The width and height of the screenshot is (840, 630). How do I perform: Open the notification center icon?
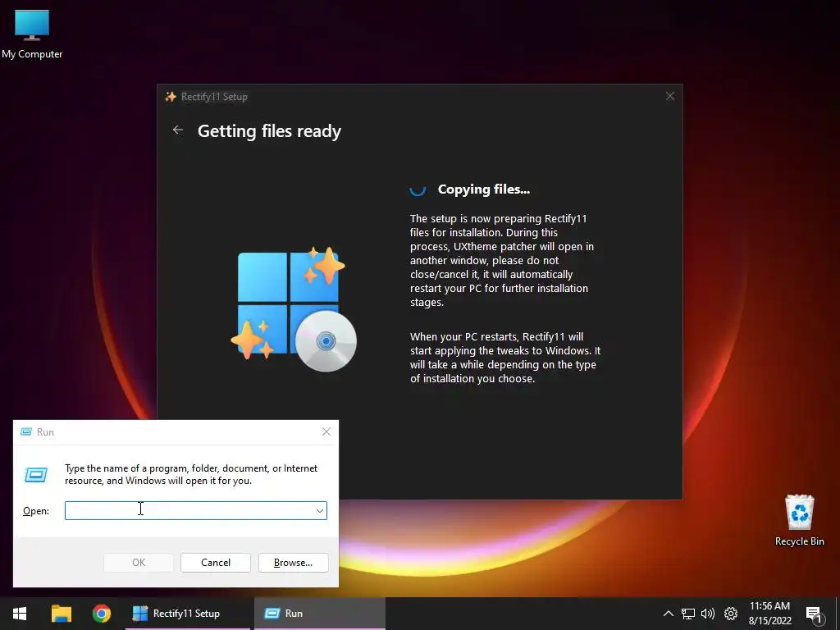[x=815, y=614]
